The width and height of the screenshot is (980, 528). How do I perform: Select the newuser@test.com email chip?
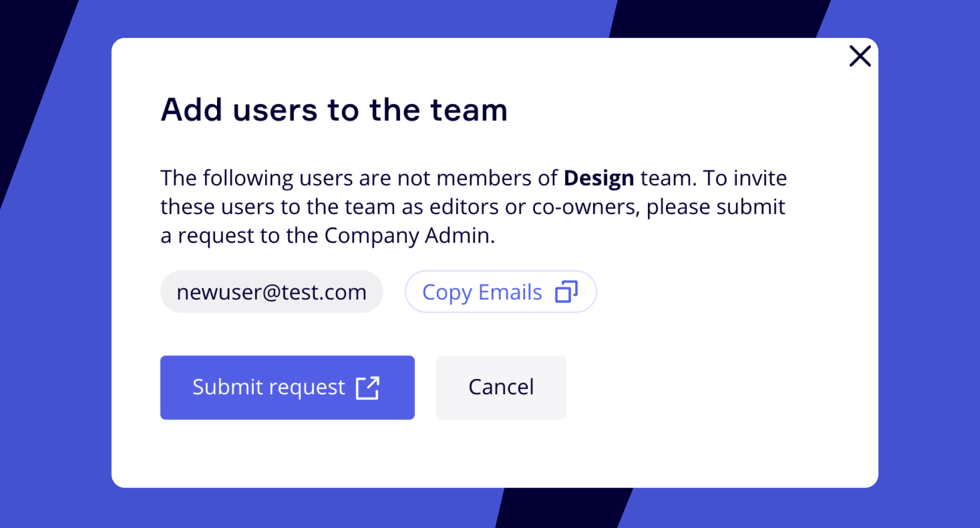pos(271,292)
